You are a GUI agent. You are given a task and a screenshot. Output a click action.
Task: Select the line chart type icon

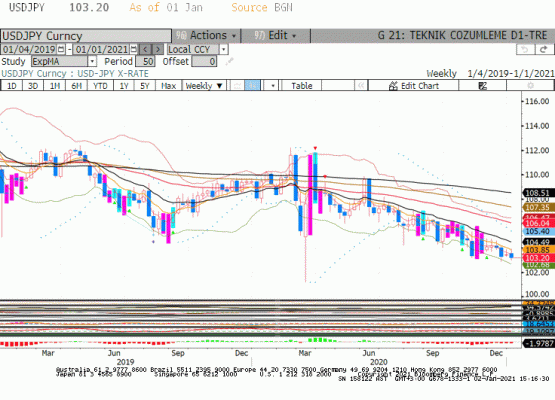(x=238, y=86)
